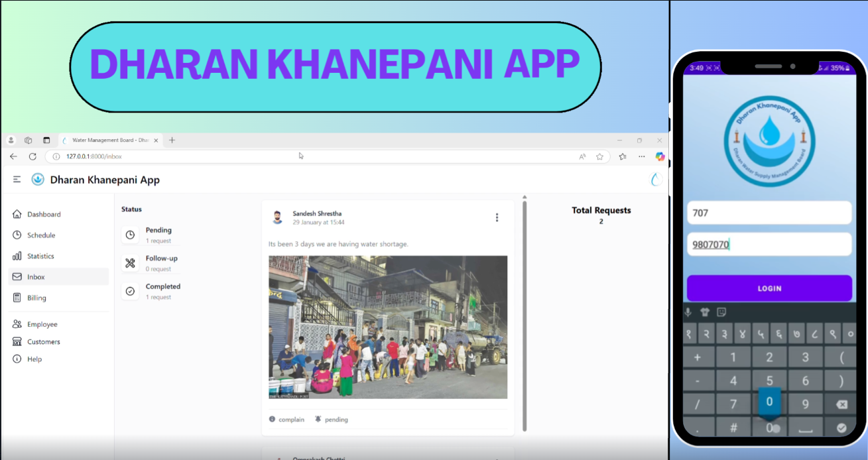Open Schedule page in sidebar
Screen dimensions: 868x460
41,235
